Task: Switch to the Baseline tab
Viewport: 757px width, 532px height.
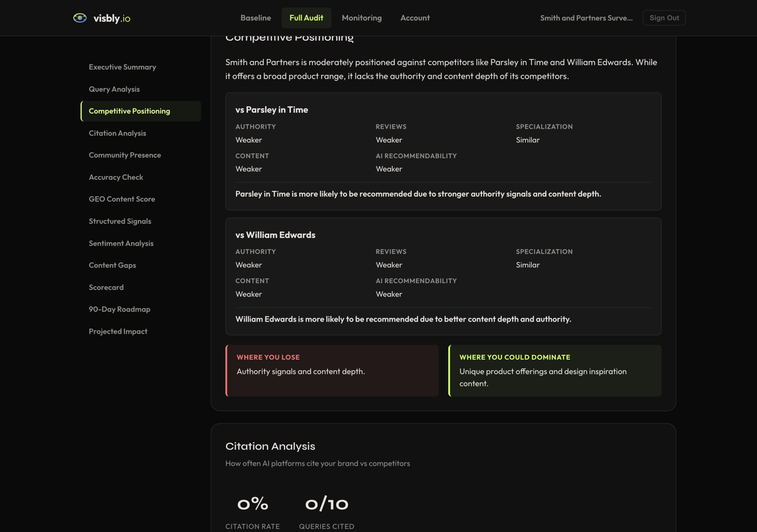Action: coord(255,18)
